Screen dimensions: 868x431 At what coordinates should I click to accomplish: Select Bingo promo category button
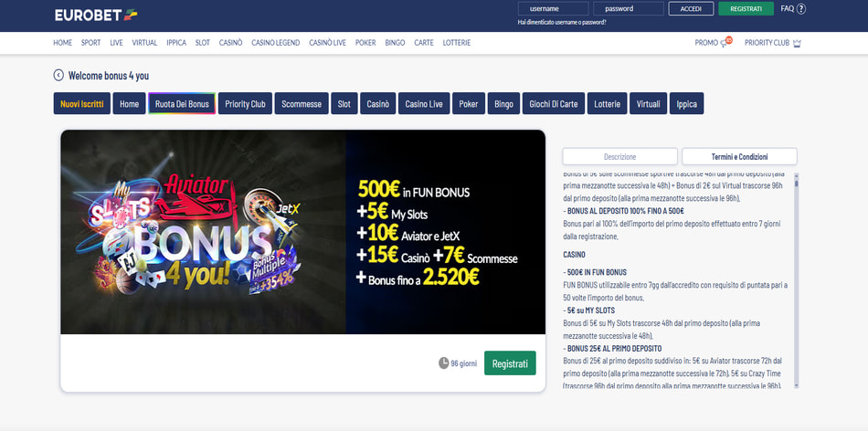click(503, 103)
